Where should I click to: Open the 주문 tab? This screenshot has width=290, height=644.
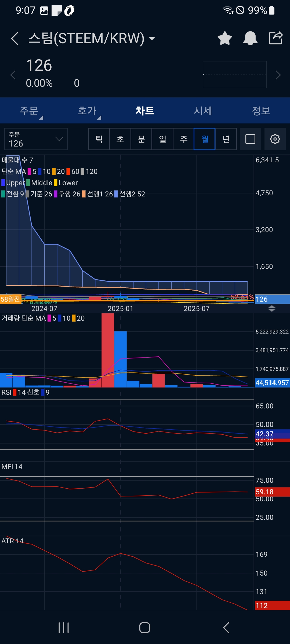(29, 111)
